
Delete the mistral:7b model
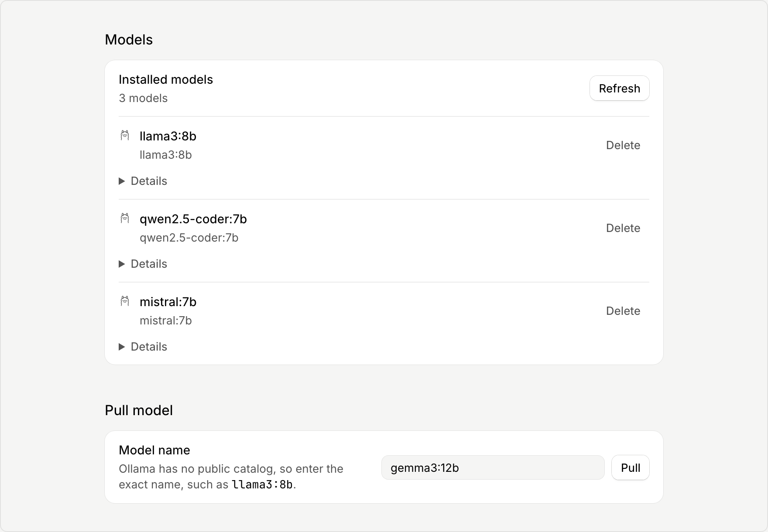click(623, 311)
